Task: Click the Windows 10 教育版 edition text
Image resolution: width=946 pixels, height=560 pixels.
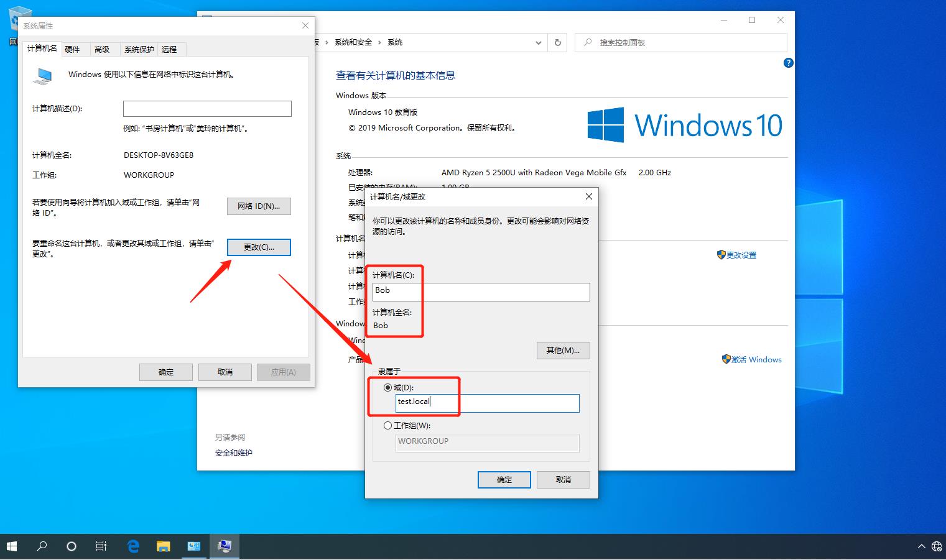Action: 383,112
